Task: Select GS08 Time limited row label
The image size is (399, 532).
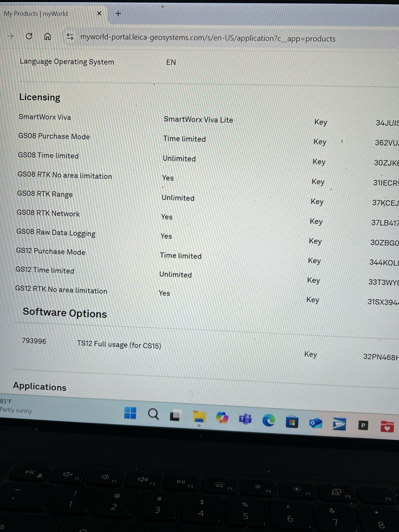Action: pos(48,155)
